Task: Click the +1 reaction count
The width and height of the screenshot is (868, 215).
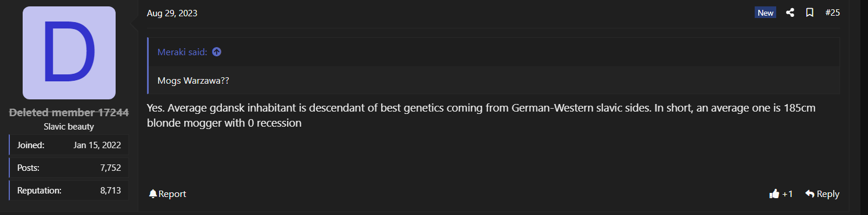Action: click(787, 193)
